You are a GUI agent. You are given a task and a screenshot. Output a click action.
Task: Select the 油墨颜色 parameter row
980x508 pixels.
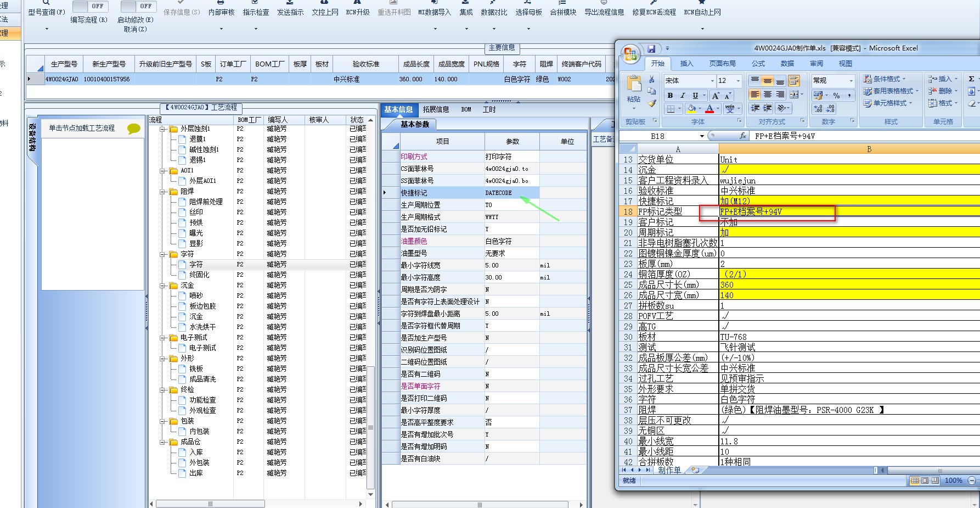[x=485, y=241]
